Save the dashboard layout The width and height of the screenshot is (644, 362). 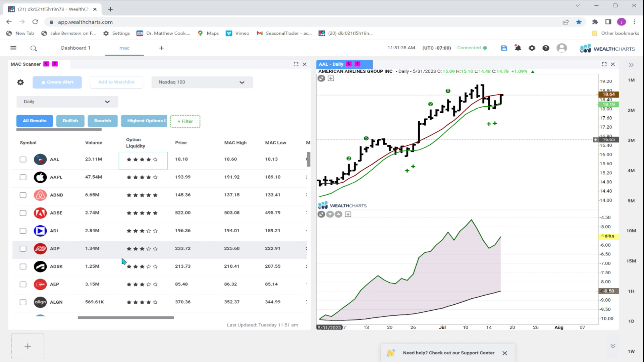[504, 48]
